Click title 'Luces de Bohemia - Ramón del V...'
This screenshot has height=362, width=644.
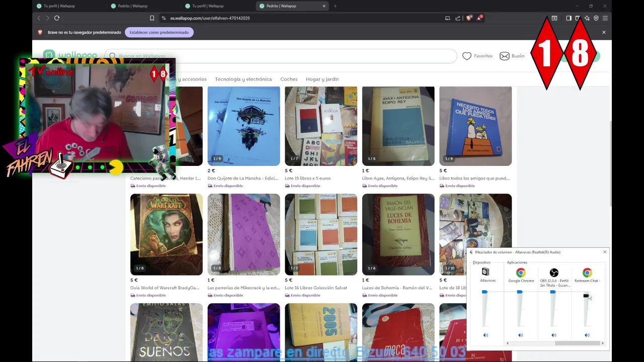click(397, 288)
